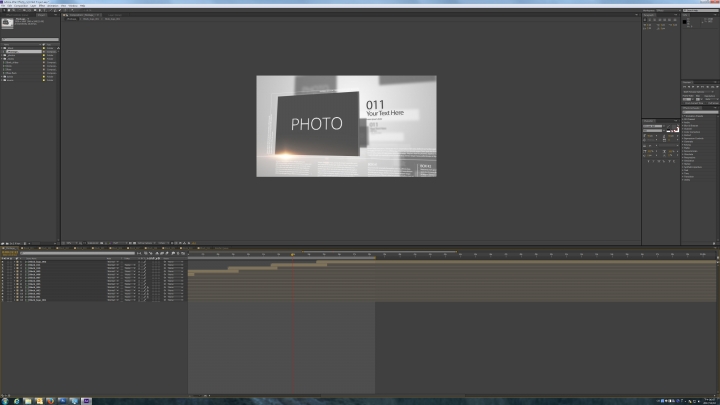Viewport: 720px width, 405px height.
Task: Open Firefox from the taskbar
Action: (x=50, y=401)
